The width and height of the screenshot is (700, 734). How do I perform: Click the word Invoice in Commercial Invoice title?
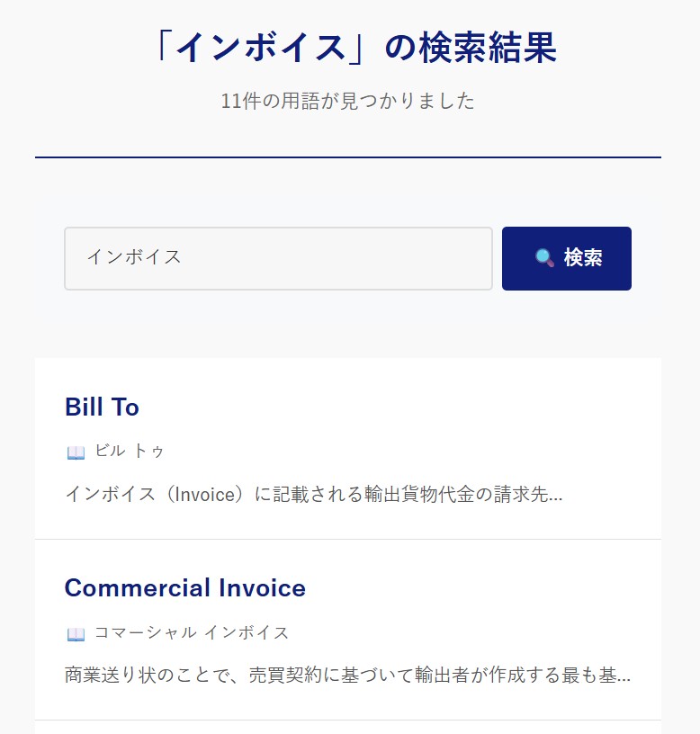262,587
